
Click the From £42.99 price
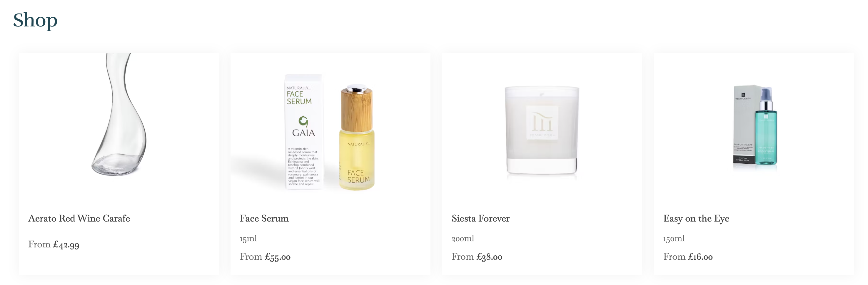click(x=54, y=244)
